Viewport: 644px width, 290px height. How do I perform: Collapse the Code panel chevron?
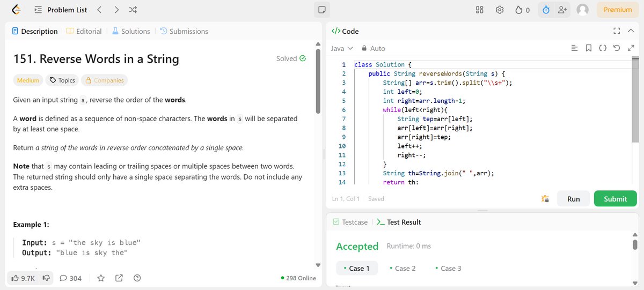tap(631, 31)
